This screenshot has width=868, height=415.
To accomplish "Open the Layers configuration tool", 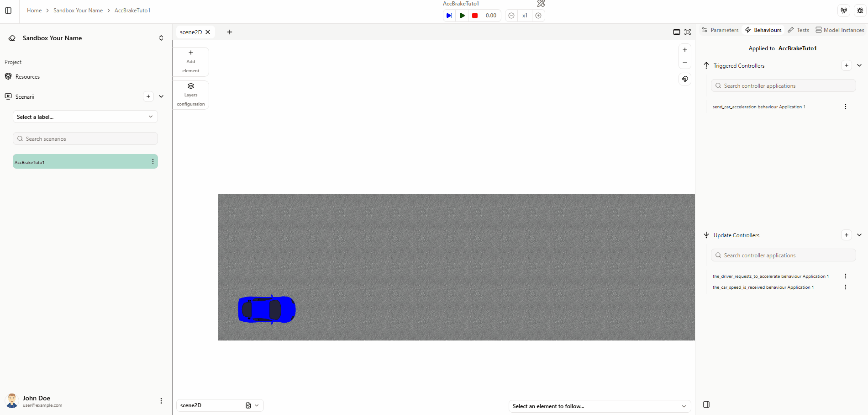I will tap(191, 95).
